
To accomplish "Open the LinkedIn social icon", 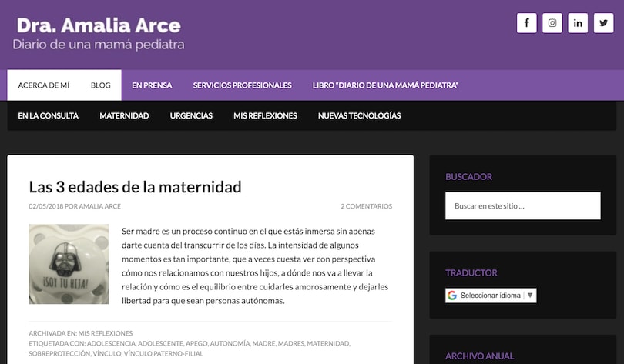I will click(578, 23).
